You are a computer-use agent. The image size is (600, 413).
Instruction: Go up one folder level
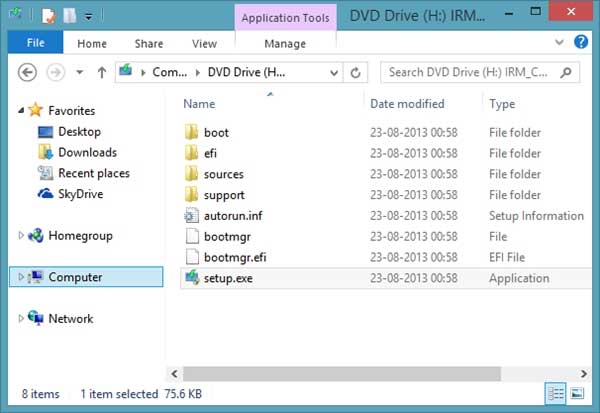click(102, 72)
